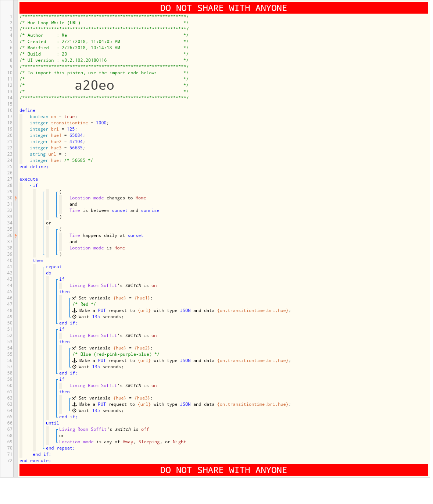Click the x² icon for Set variable {hue} = {hue1}
The image size is (433, 504).
click(74, 298)
